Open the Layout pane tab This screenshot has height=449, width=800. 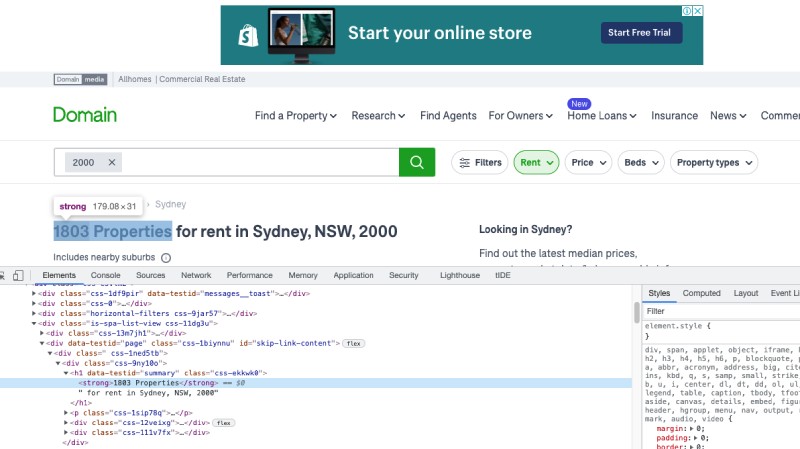746,293
